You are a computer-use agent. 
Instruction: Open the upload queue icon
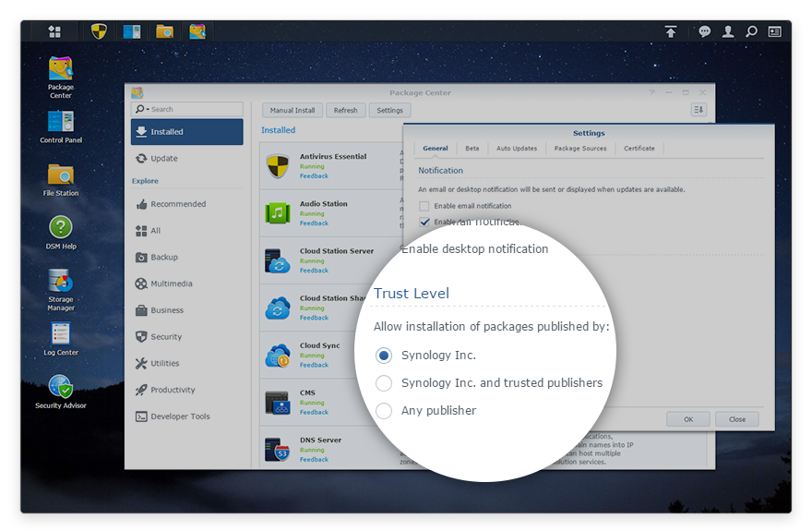pos(671,31)
